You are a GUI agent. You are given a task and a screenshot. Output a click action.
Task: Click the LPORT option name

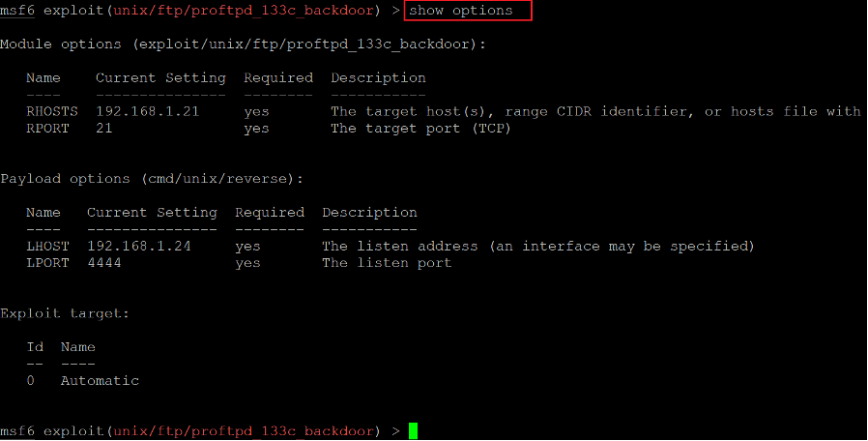[x=48, y=263]
